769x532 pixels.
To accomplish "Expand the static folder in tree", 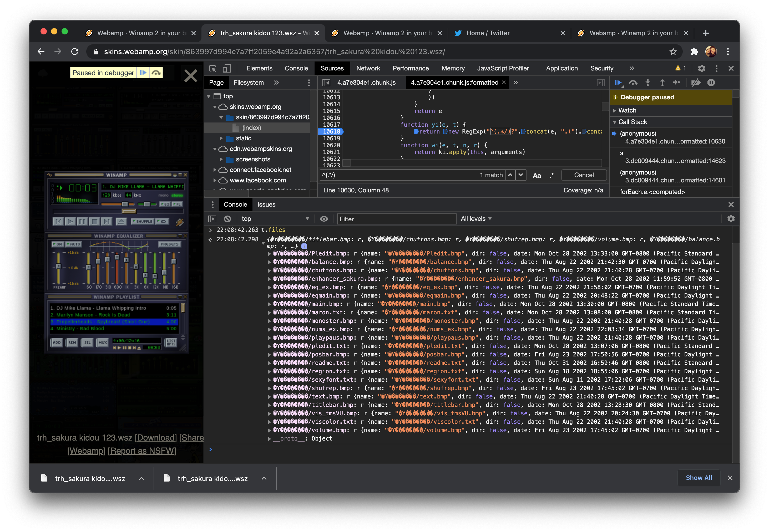I will pyautogui.click(x=221, y=138).
